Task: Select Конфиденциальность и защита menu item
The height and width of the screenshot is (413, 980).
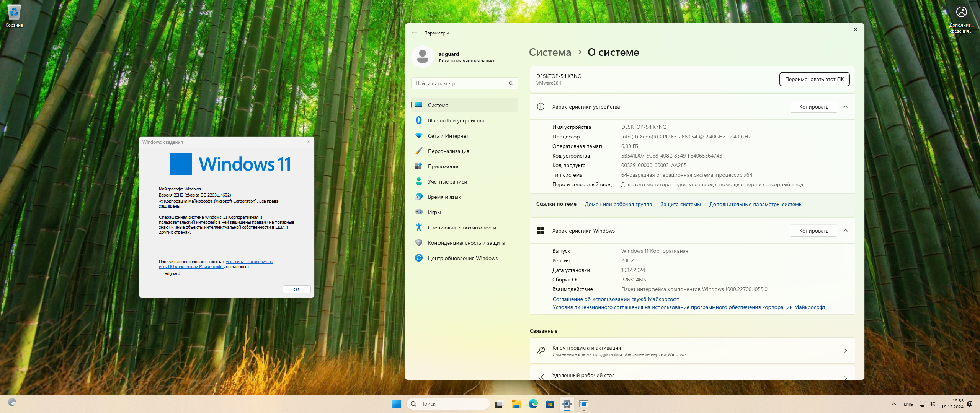Action: click(466, 243)
